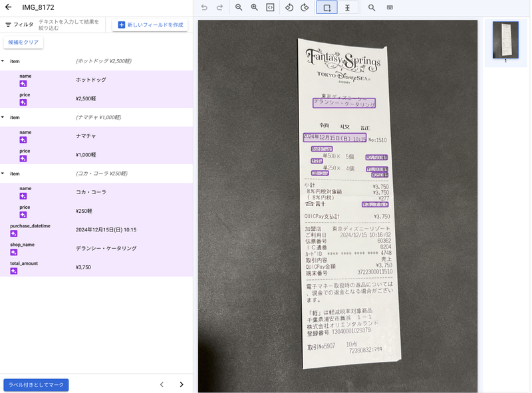532x393 pixels.
Task: Select the デランシー・ケータリング value
Action: coord(106,249)
